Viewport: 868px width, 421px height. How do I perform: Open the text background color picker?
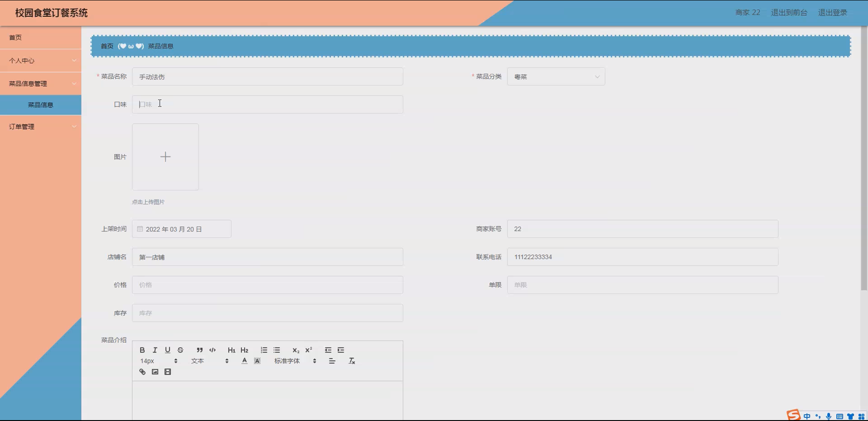pyautogui.click(x=257, y=361)
